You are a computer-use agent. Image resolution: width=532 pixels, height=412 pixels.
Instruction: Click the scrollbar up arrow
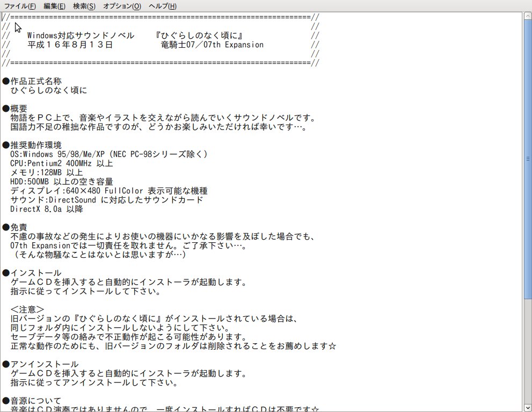[528, 16]
